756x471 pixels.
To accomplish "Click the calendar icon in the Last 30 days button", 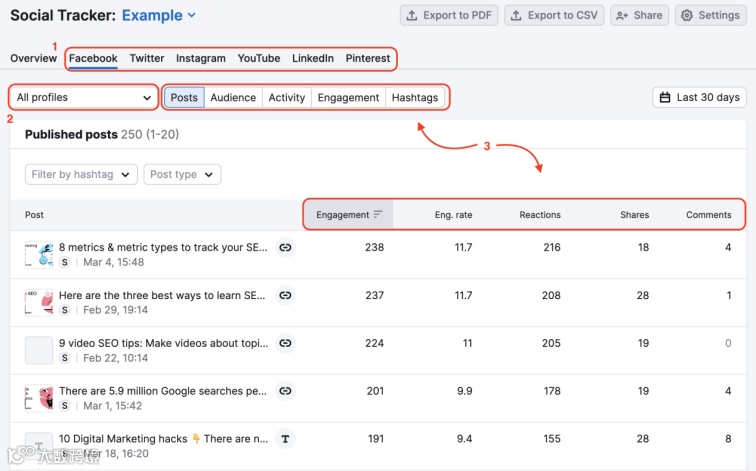I will point(665,97).
